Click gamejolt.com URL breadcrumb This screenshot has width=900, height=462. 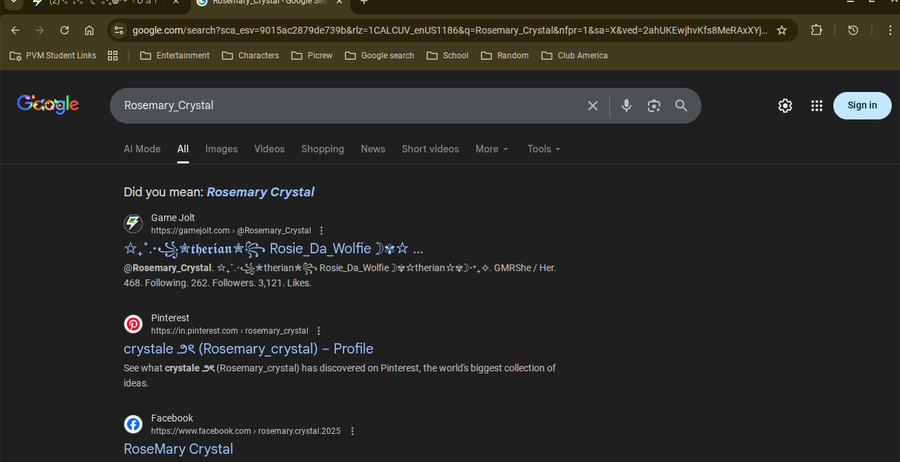coord(231,231)
